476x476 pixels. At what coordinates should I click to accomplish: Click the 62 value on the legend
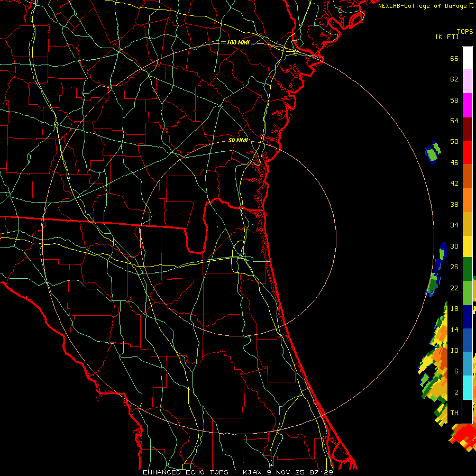454,79
